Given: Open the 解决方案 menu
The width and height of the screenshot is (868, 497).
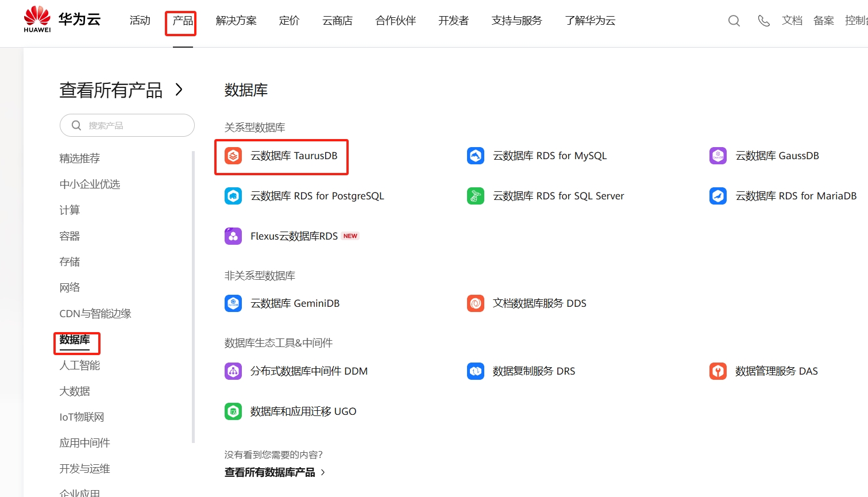Looking at the screenshot, I should pyautogui.click(x=236, y=21).
